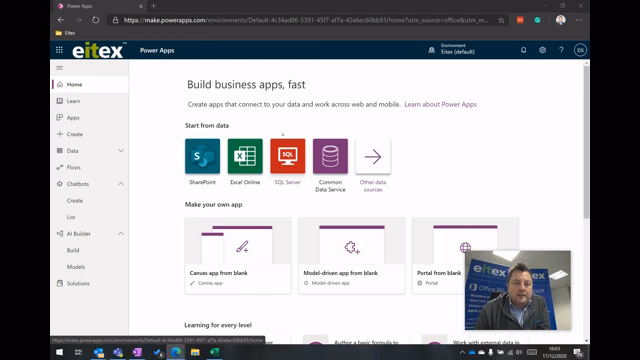Open Task View on the taskbar
The width and height of the screenshot is (640, 360).
(78, 352)
